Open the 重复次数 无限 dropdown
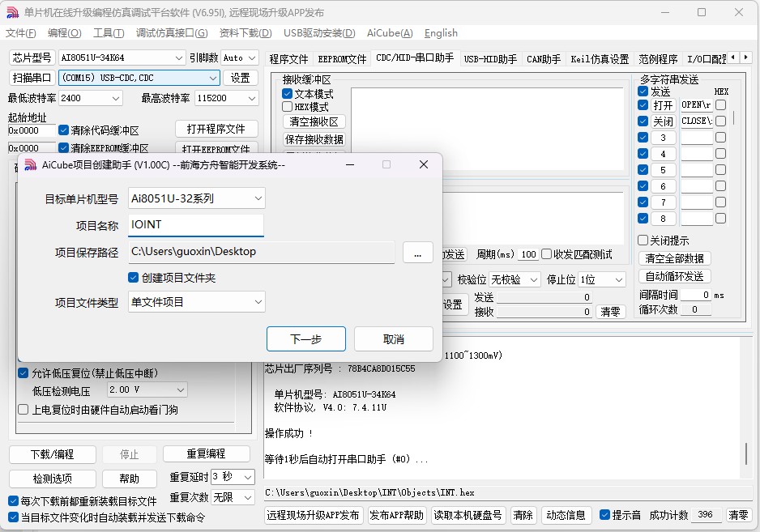The height and width of the screenshot is (532, 760). point(233,497)
